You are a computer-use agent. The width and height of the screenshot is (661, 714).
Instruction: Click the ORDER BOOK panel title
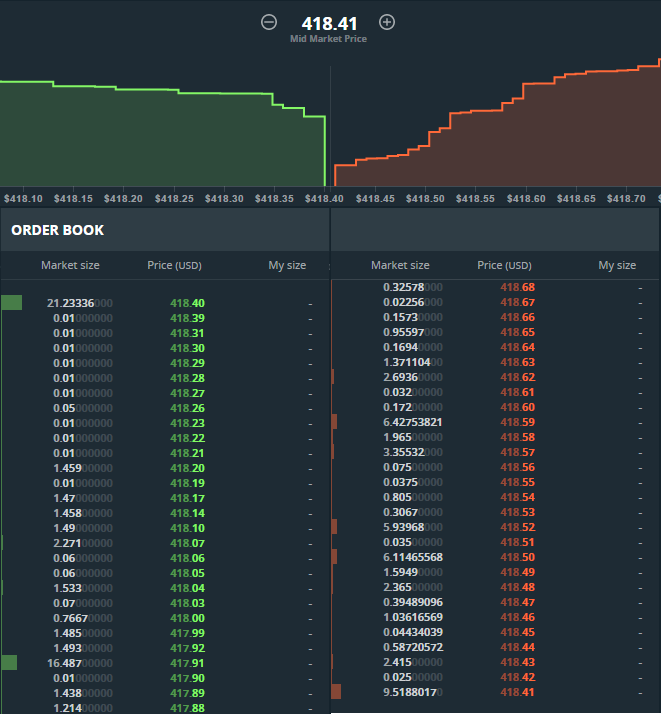point(58,230)
